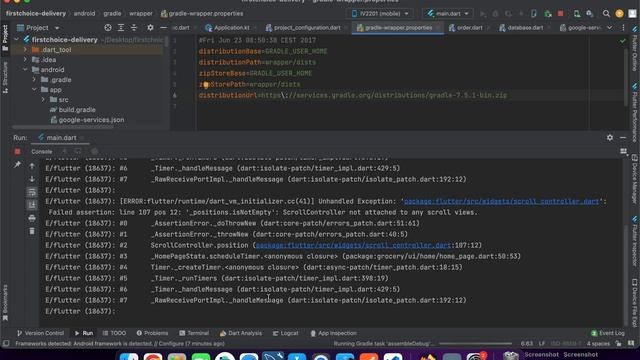Screen dimensions: 640x360
Task: Open Device File Explorer side panel
Action: [635, 303]
